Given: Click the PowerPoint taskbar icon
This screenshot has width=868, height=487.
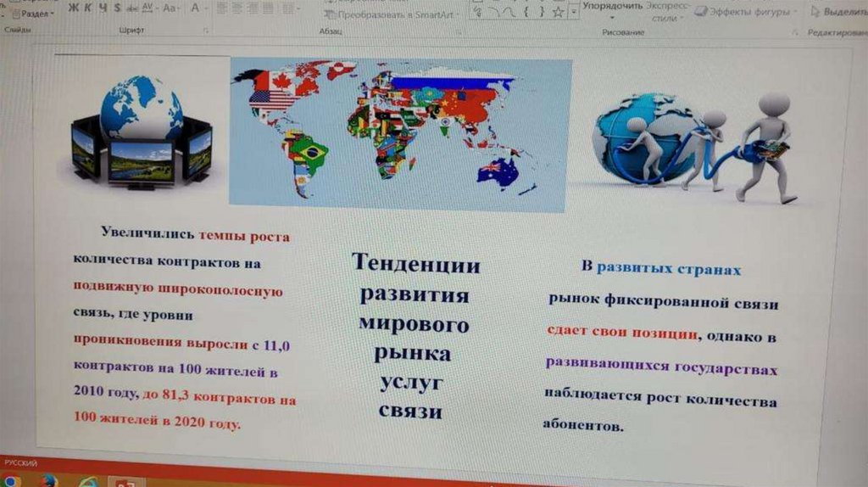Looking at the screenshot, I should 126,481.
